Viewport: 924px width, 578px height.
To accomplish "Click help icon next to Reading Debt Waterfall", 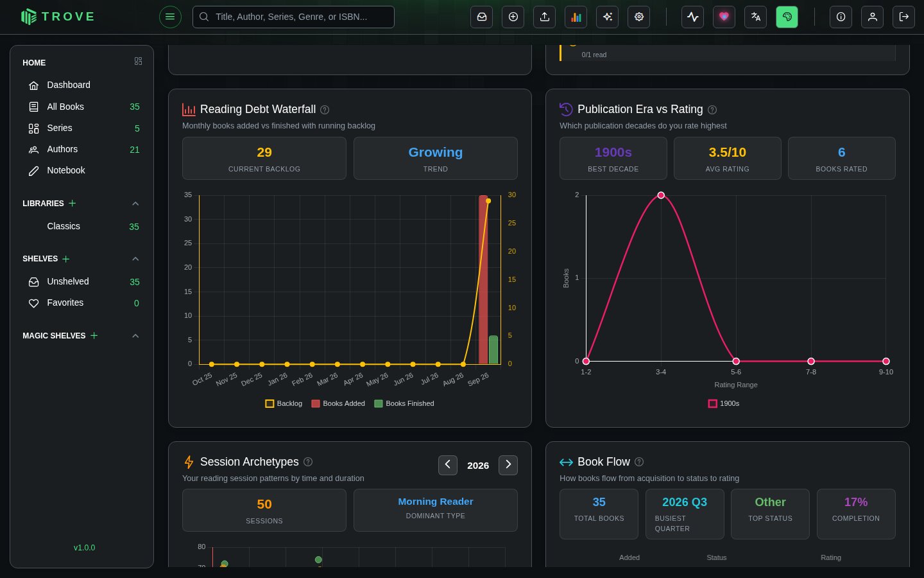I will (x=325, y=110).
